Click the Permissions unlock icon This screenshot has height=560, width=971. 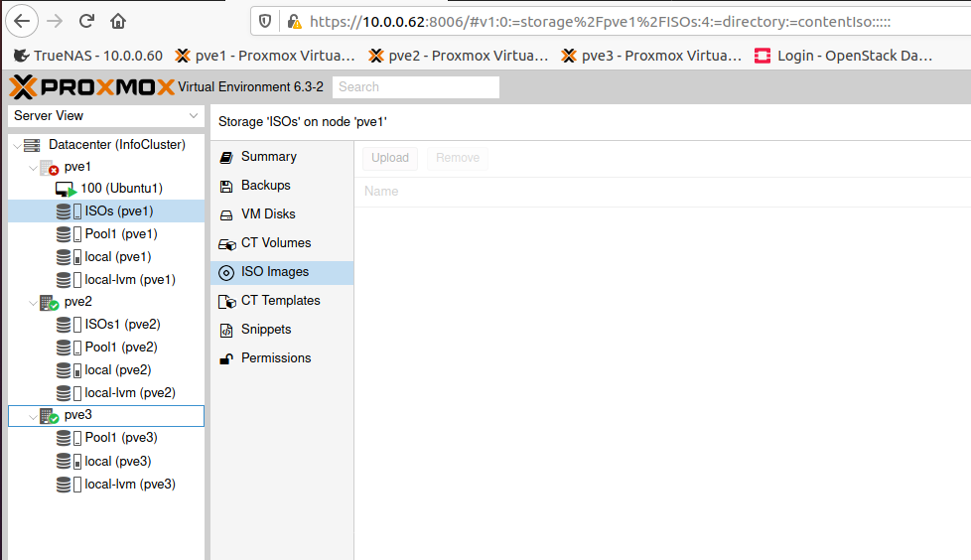(226, 358)
